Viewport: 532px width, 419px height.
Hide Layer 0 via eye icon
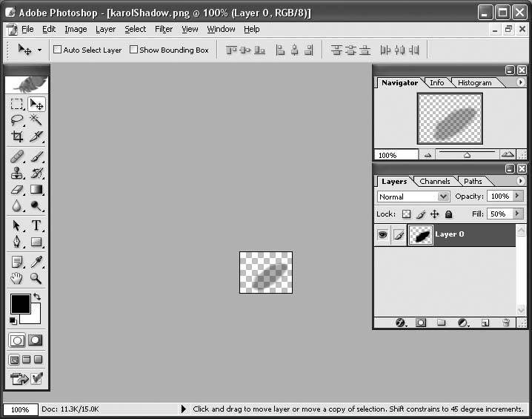[x=383, y=234]
